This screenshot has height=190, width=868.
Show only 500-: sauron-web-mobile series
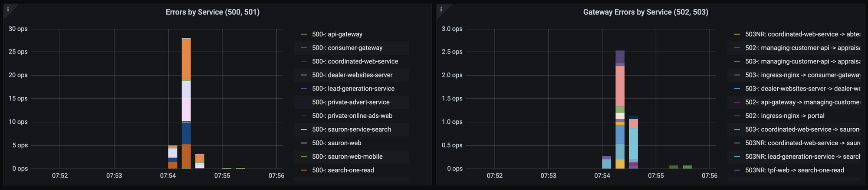coord(347,157)
